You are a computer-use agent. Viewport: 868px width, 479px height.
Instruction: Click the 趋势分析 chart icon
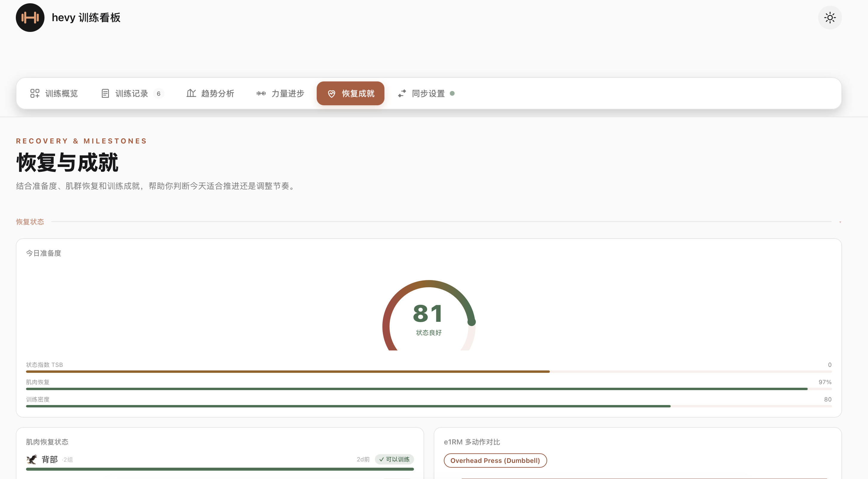[x=191, y=93]
